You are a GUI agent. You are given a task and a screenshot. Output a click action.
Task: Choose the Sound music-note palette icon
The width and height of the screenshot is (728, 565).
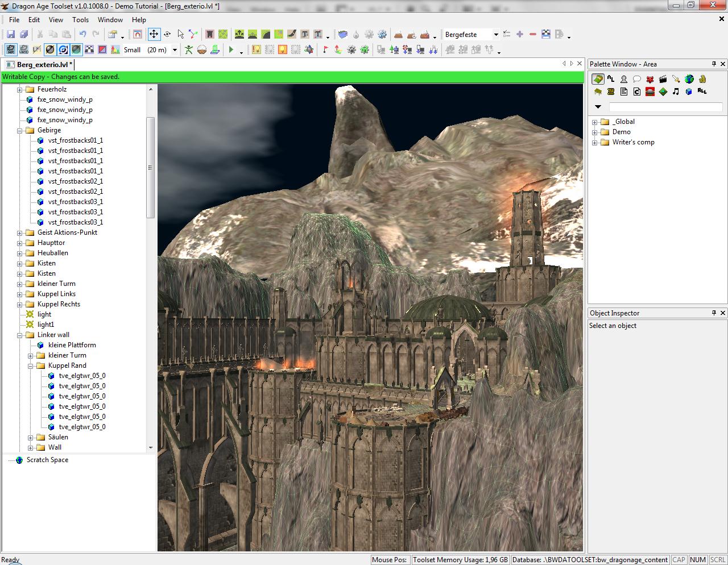click(x=676, y=92)
